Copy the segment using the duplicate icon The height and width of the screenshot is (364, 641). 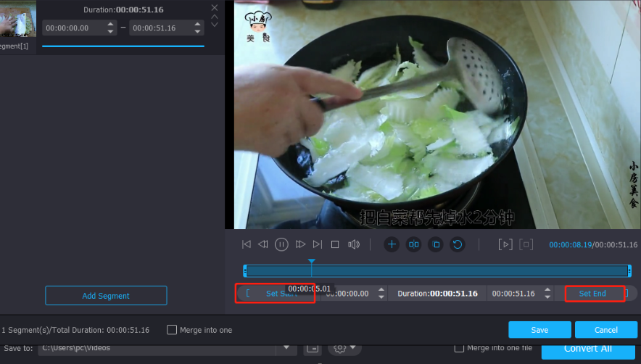coord(435,244)
